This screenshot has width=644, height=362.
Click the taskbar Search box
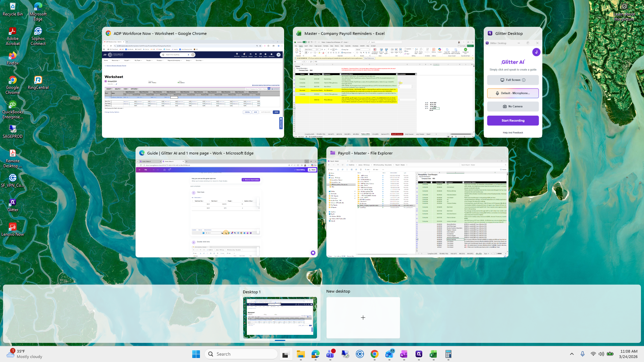241,354
